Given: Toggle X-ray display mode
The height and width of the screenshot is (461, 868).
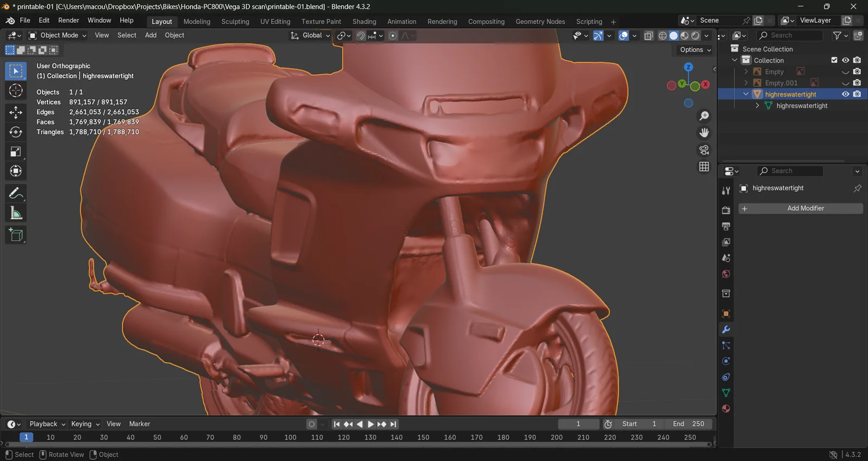Looking at the screenshot, I should click(648, 36).
